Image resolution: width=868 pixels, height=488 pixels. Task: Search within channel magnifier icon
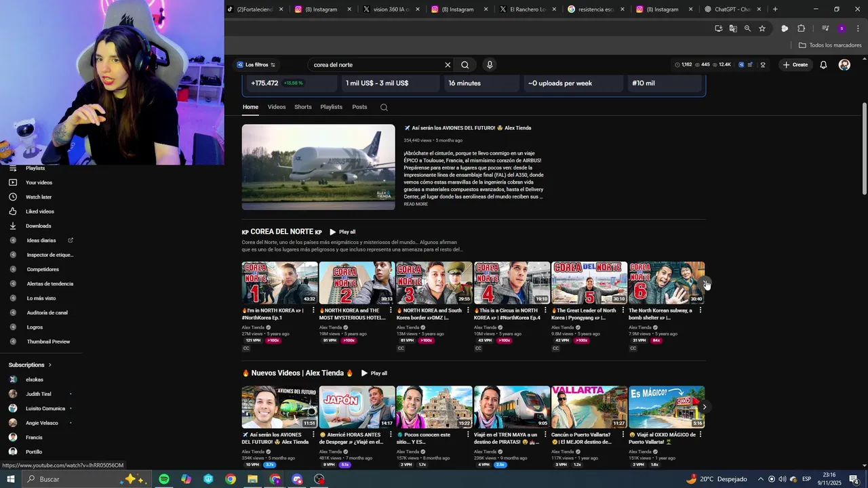point(384,107)
